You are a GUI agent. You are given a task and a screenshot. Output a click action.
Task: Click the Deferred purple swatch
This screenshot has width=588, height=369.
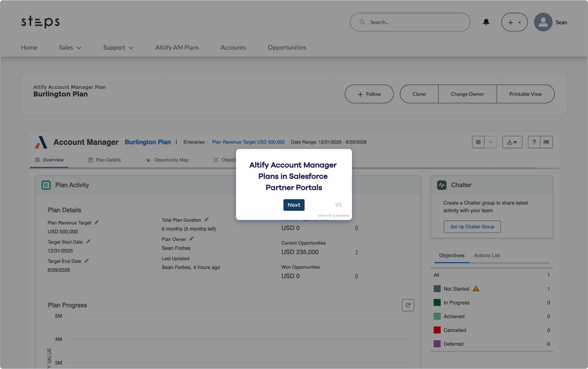point(437,344)
